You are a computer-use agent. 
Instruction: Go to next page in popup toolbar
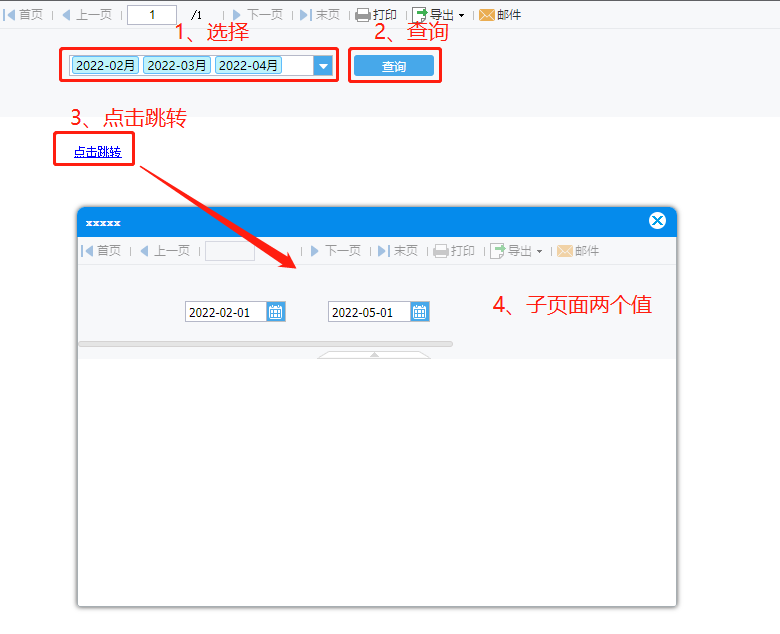[x=336, y=251]
